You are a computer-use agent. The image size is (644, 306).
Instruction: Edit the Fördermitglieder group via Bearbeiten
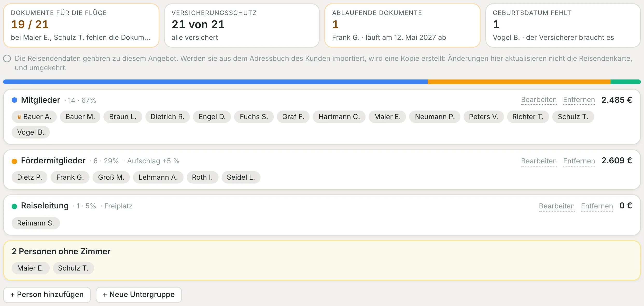tap(539, 161)
